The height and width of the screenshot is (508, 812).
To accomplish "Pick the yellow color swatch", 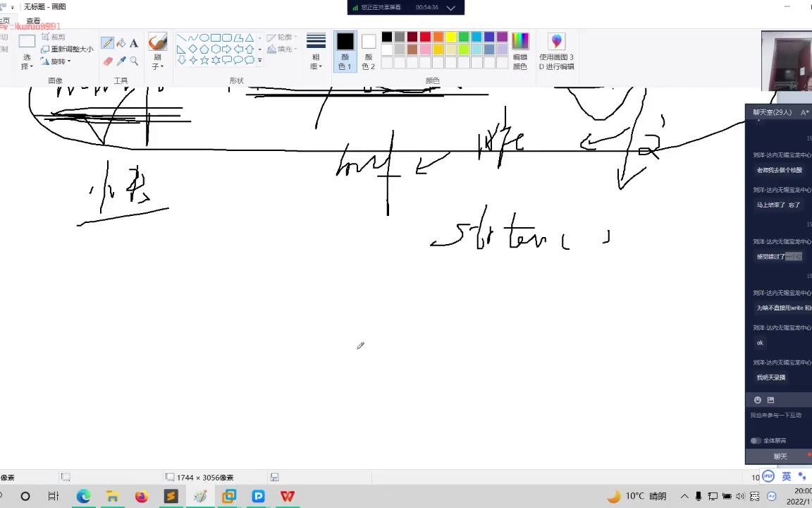I will pyautogui.click(x=450, y=37).
